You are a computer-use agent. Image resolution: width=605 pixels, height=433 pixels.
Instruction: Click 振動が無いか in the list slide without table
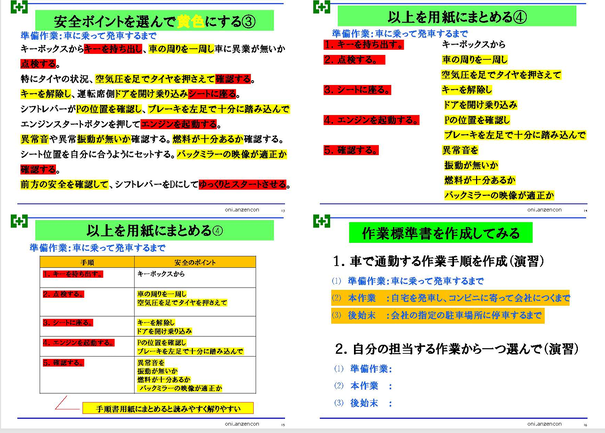(471, 166)
